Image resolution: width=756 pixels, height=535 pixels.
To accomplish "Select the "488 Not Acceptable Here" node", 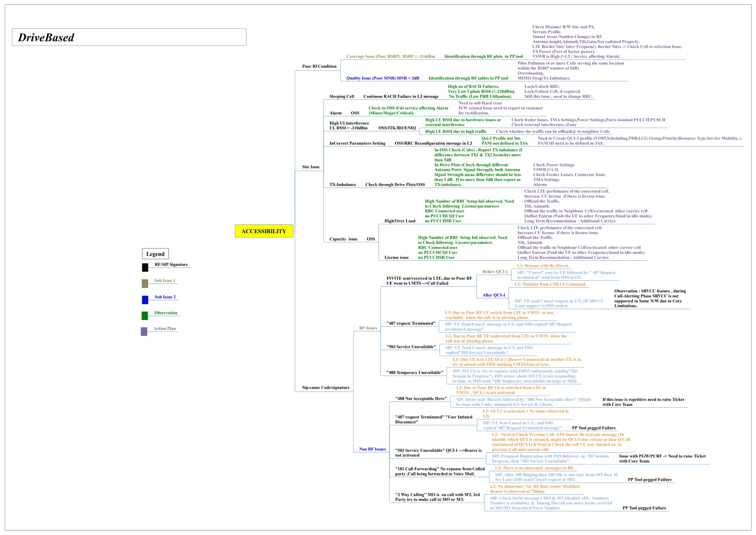I will pyautogui.click(x=420, y=399).
